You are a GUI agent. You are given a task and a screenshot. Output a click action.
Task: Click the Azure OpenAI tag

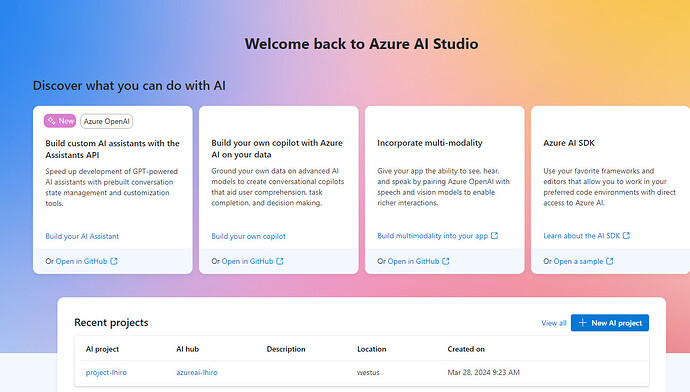tap(106, 121)
